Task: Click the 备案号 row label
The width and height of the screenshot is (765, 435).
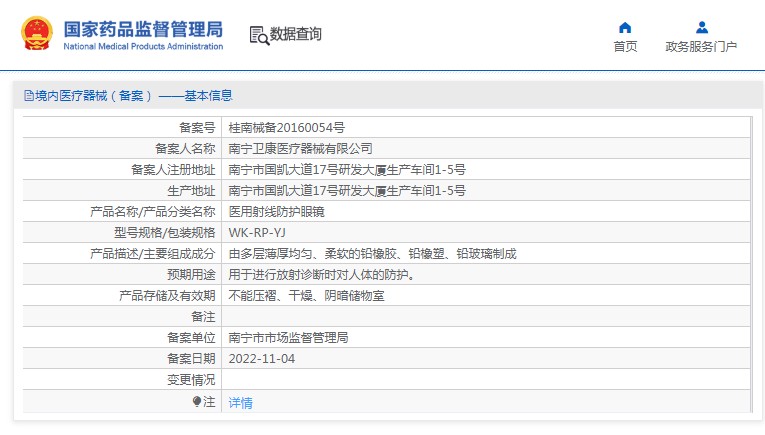Action: pyautogui.click(x=197, y=128)
